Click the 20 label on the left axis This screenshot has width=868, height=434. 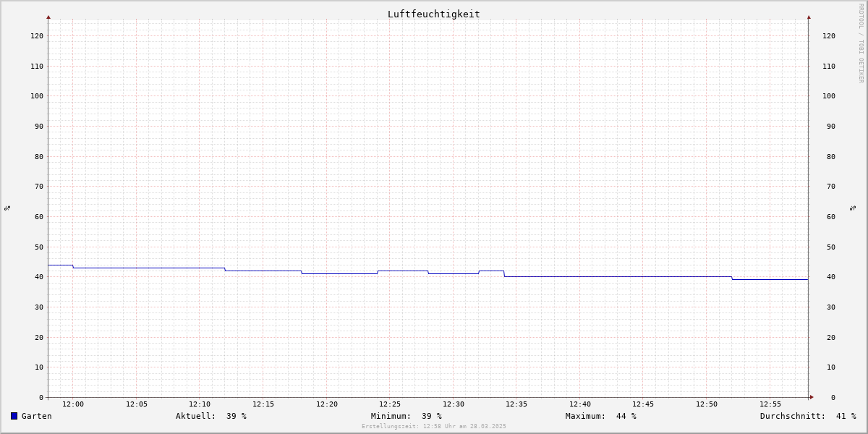39,337
